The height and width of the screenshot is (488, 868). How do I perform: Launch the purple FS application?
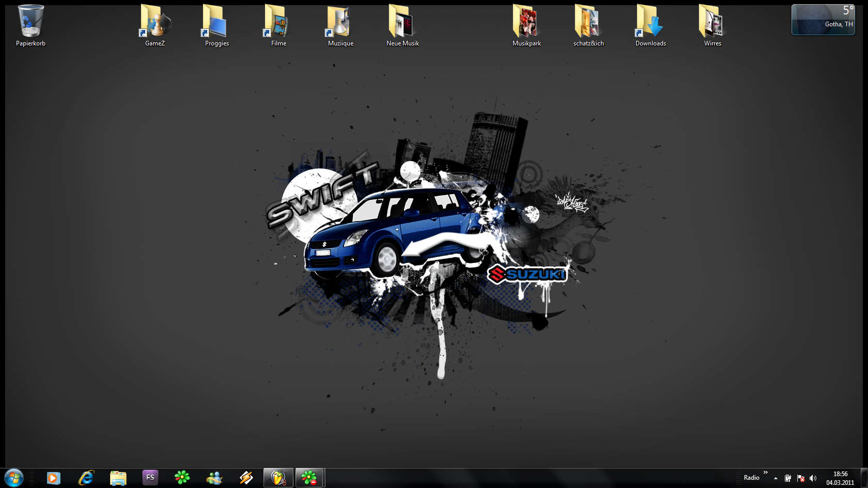150,478
